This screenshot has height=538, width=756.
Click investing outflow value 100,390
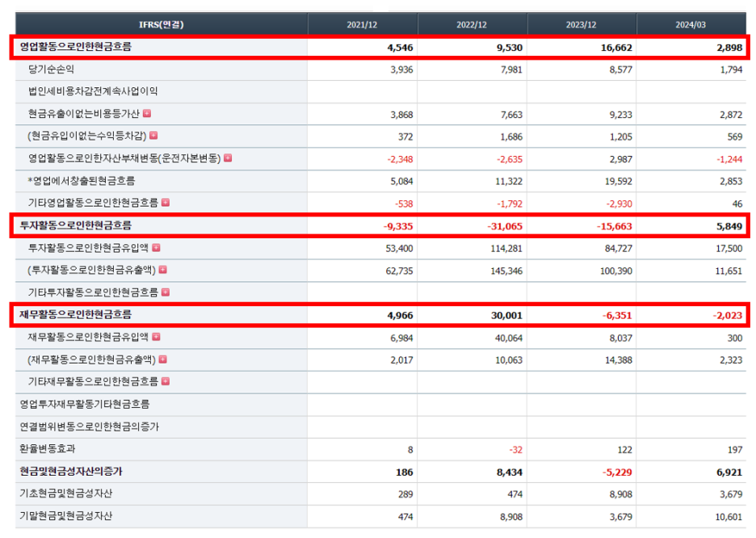tap(616, 271)
